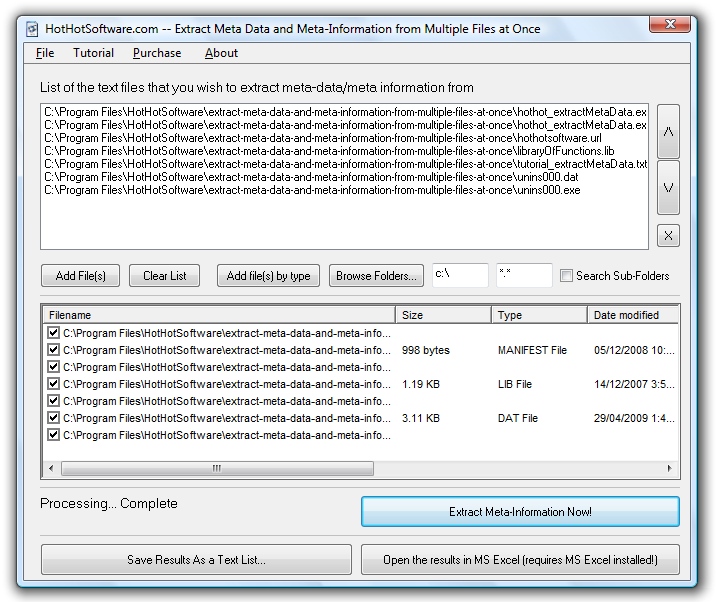Select the unins000.exe file path in list
Viewport: 718px width, 602px height.
[312, 190]
